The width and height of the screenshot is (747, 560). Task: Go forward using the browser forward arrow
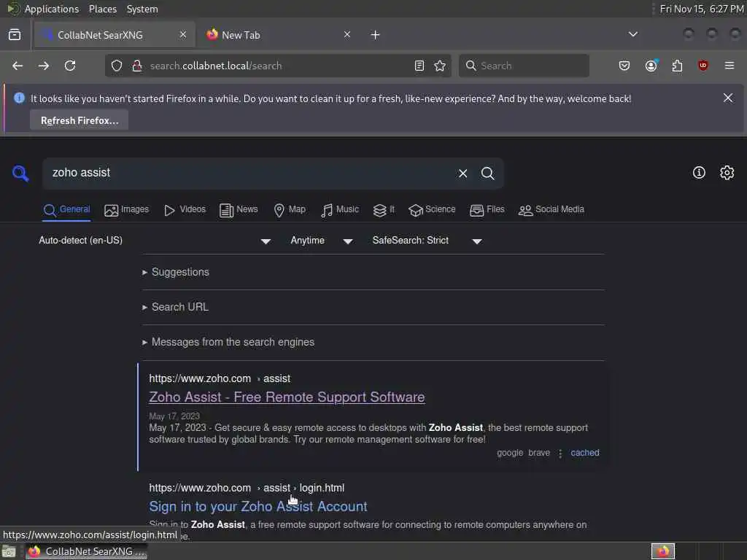(43, 66)
